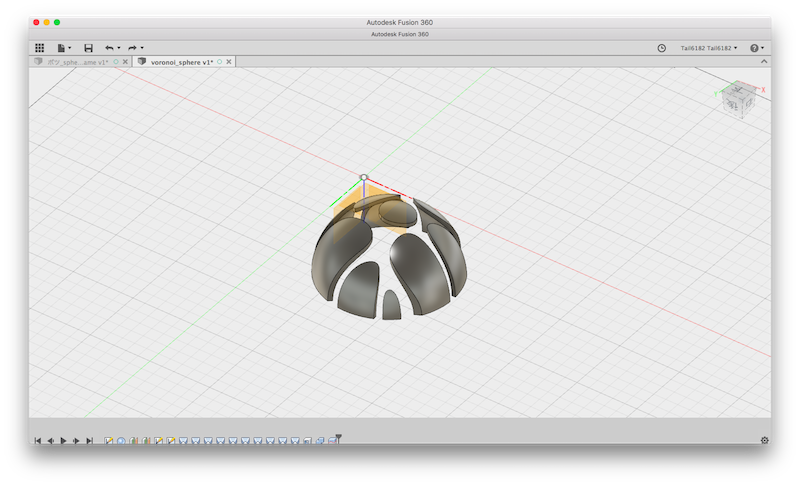
Task: Click the ViewCube to change orientation
Action: point(738,99)
